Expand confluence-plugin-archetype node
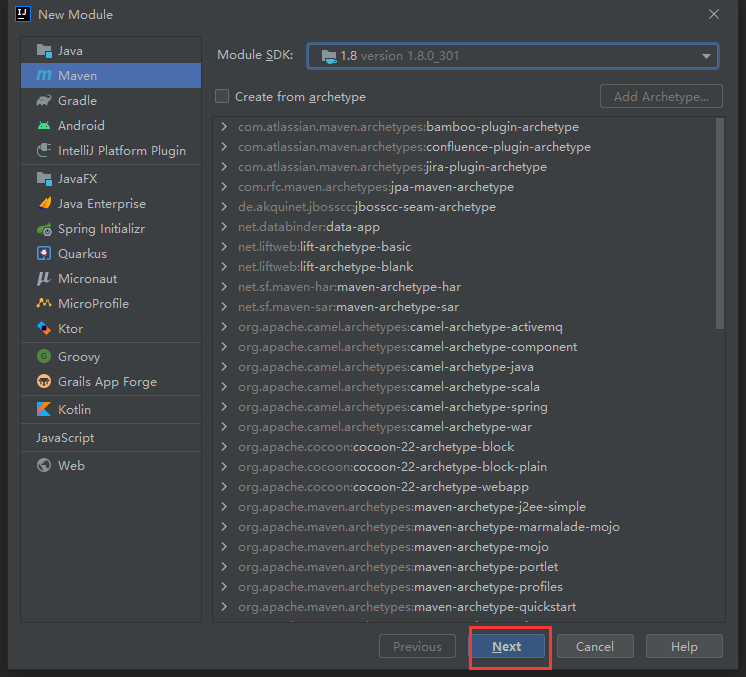The height and width of the screenshot is (677, 746). 224,147
